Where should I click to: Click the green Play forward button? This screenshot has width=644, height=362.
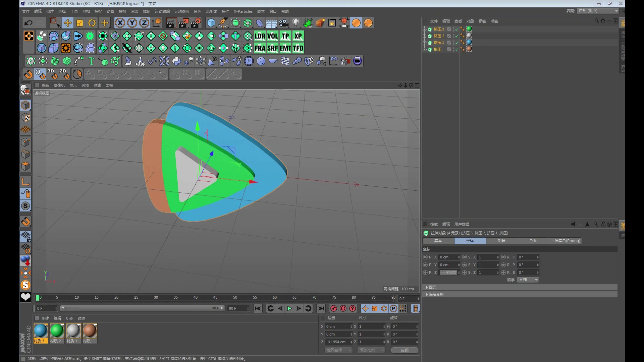(x=289, y=308)
